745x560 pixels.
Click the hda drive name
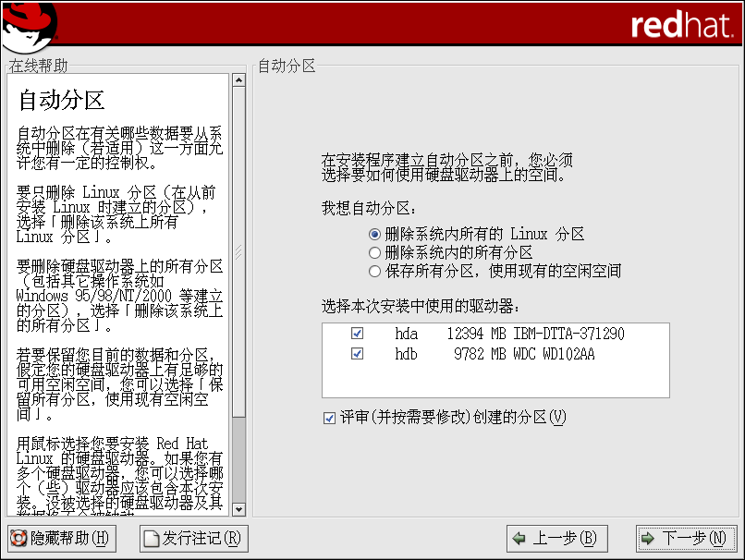tap(406, 334)
